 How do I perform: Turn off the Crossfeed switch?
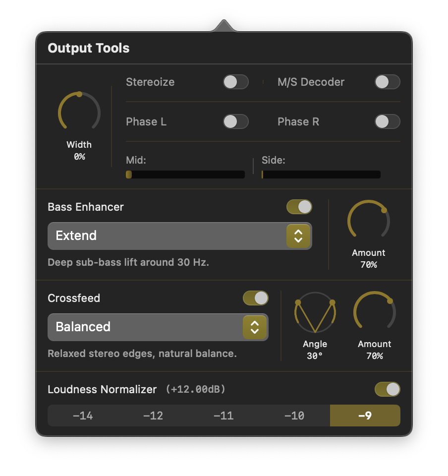[255, 298]
